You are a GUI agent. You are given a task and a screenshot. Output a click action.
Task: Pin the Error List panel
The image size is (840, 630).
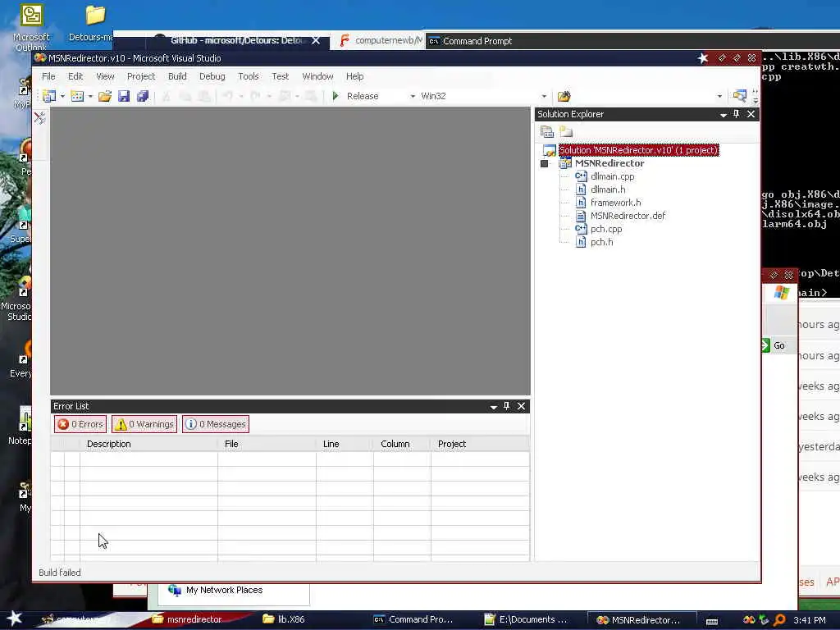[x=506, y=406]
